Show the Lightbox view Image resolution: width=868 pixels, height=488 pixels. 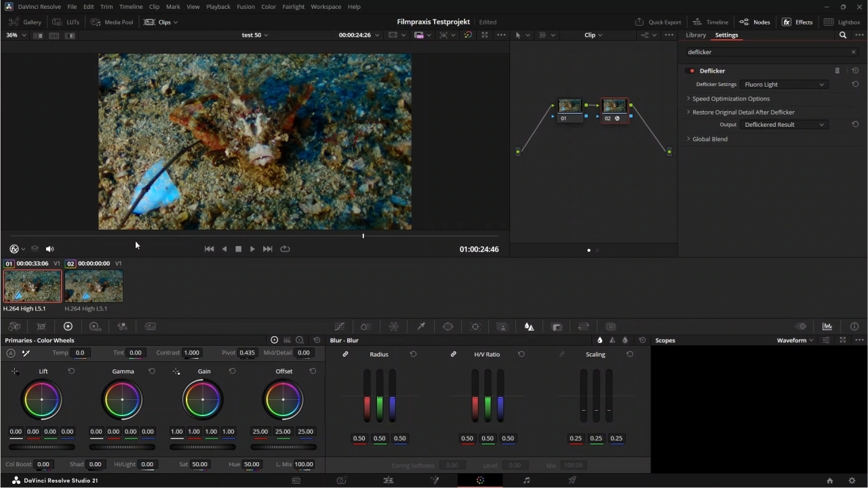pos(842,22)
